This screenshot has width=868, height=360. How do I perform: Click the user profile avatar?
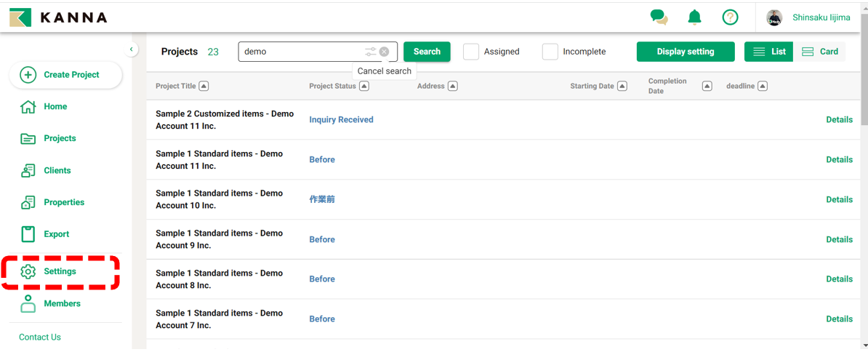[x=774, y=17]
